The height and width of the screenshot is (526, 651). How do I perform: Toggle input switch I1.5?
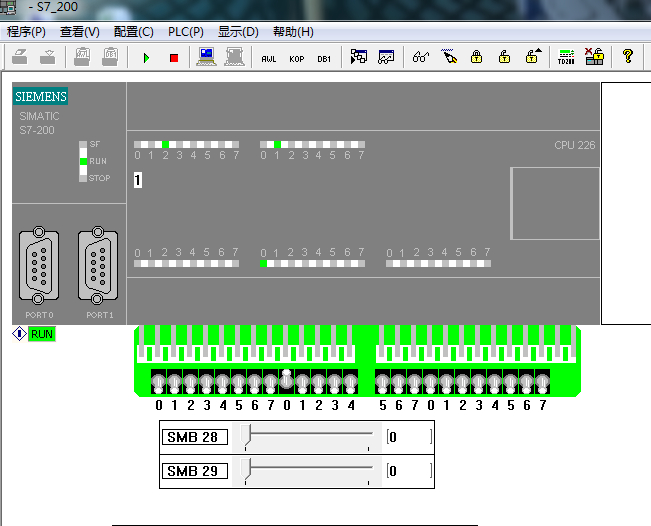point(382,382)
